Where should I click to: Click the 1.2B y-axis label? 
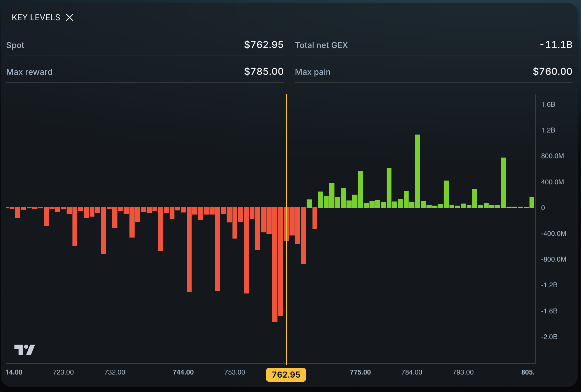[548, 130]
